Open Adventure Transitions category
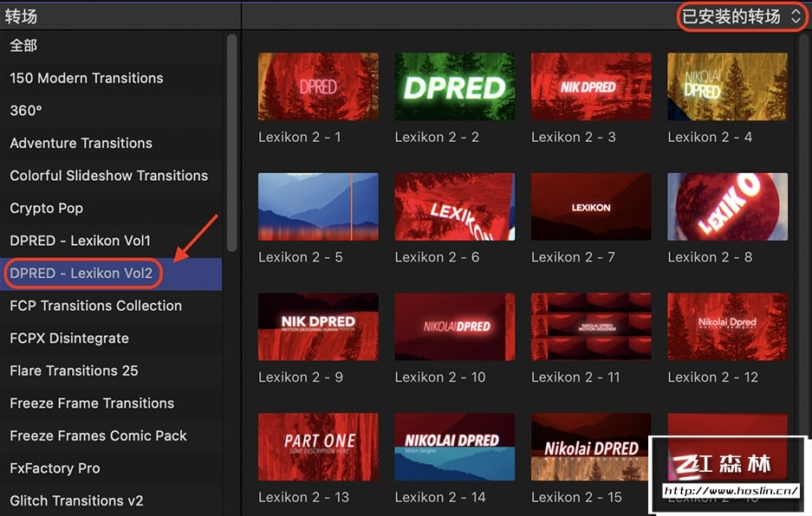The image size is (812, 516). tap(111, 144)
